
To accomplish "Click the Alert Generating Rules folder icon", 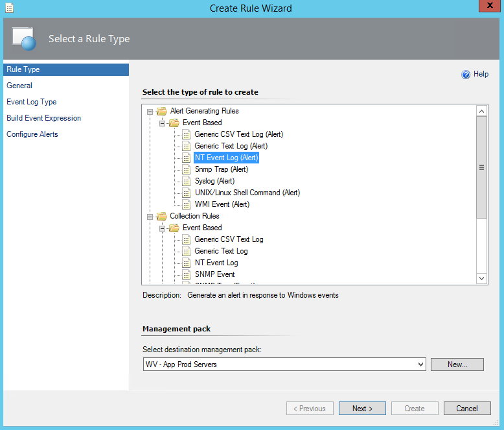I will [162, 111].
